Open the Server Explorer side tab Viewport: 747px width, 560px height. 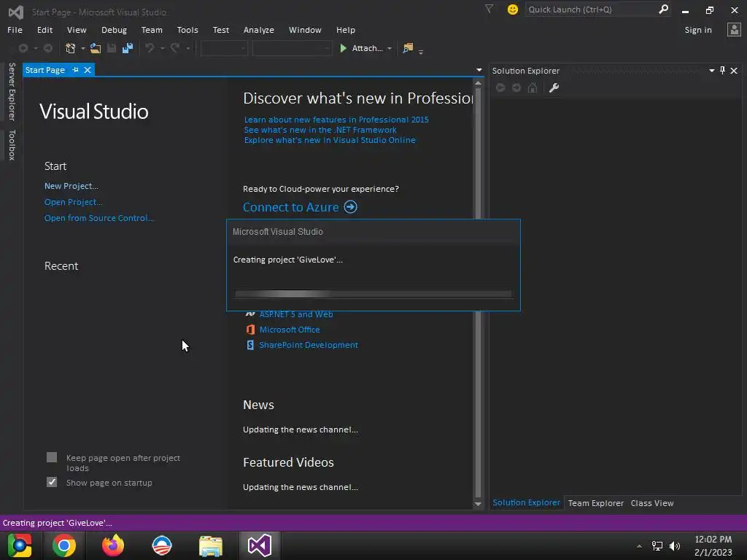click(x=12, y=92)
